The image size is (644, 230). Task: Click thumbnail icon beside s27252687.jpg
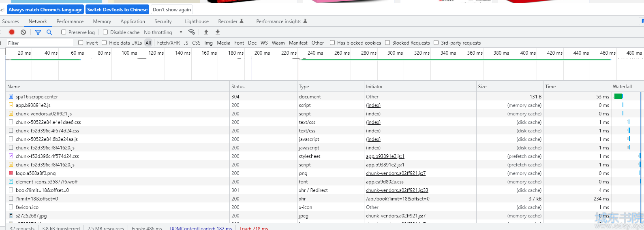coord(11,215)
